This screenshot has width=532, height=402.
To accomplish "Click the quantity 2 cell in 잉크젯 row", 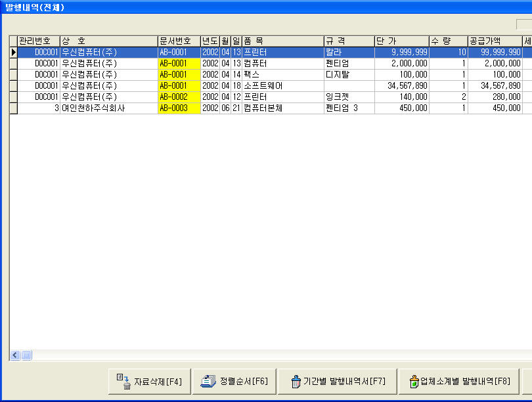I will (x=449, y=97).
